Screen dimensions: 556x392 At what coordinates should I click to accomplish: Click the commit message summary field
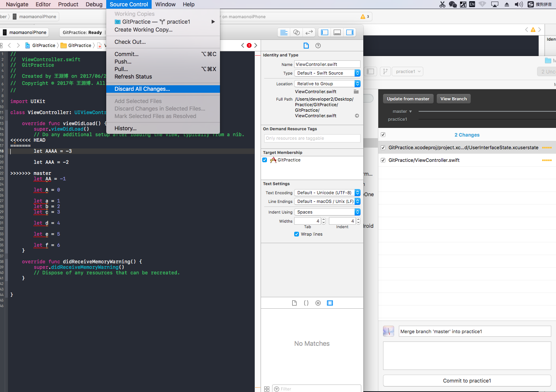[x=475, y=331]
